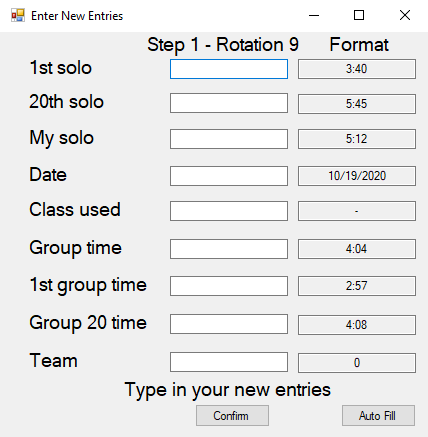The image size is (428, 437).
Task: Close the Enter New Entries window
Action: 405,15
